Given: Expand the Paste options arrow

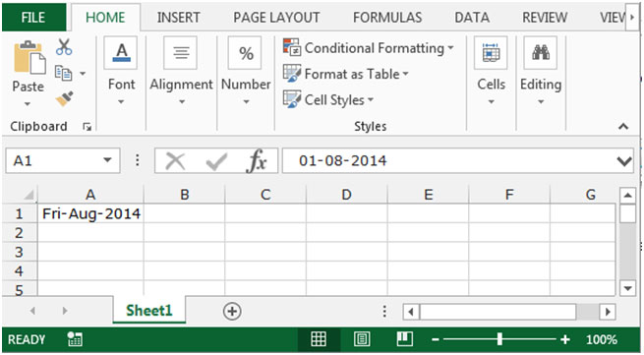Looking at the screenshot, I should [x=28, y=104].
